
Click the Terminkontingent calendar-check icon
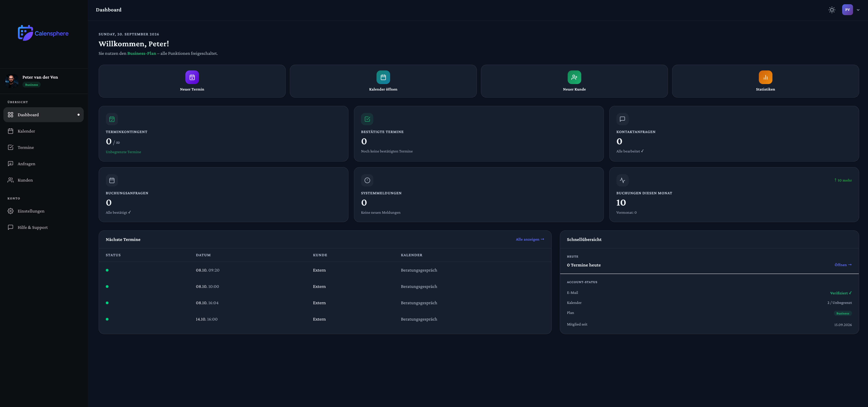[112, 119]
